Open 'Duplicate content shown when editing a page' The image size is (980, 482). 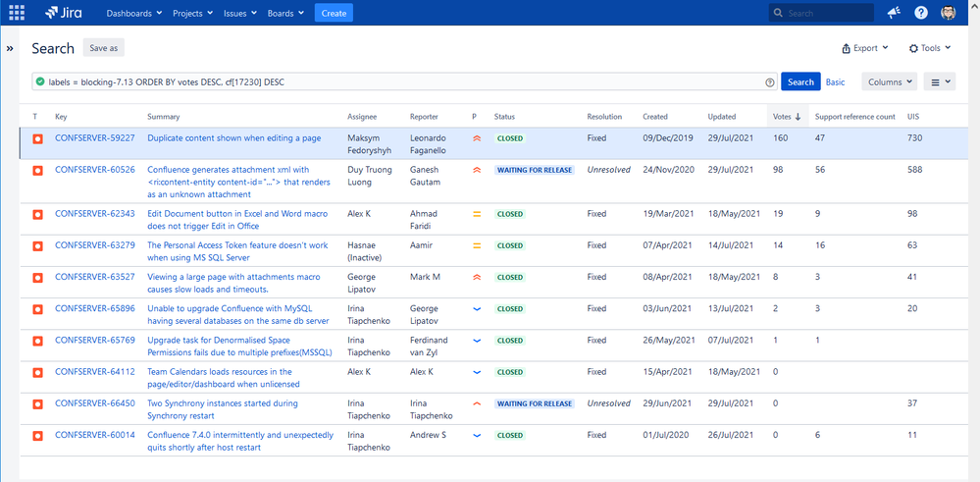[234, 138]
